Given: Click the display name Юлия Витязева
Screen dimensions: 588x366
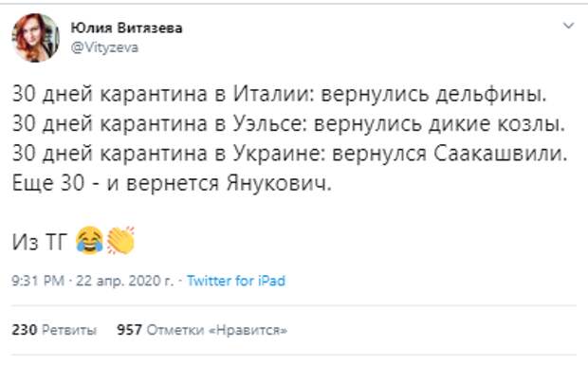Looking at the screenshot, I should point(126,28).
